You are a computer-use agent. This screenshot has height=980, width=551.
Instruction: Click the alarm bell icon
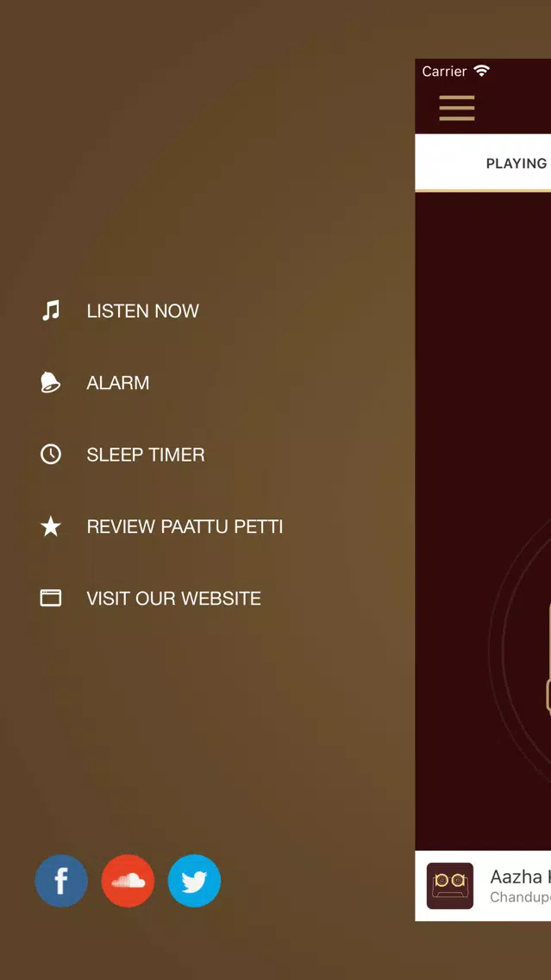(x=50, y=382)
